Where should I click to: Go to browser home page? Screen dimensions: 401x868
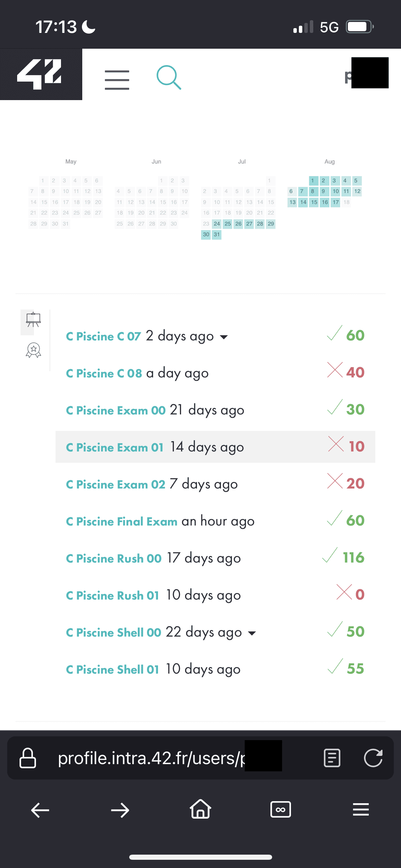click(x=200, y=810)
